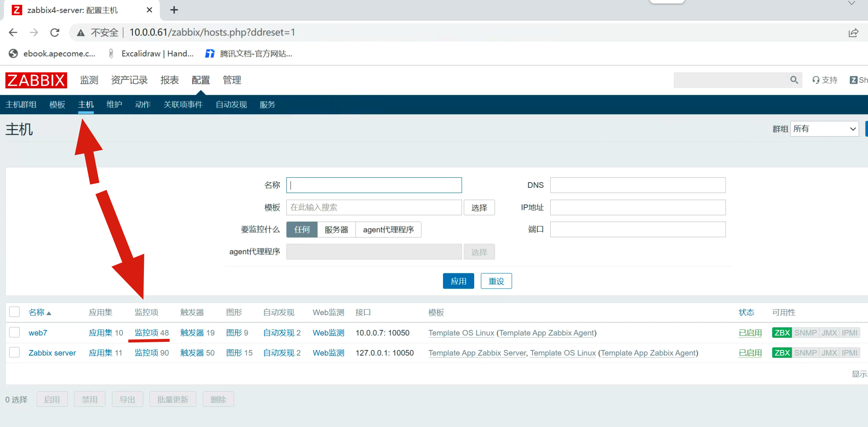Click the not-secure warning icon
Image resolution: width=868 pixels, height=427 pixels.
[81, 33]
